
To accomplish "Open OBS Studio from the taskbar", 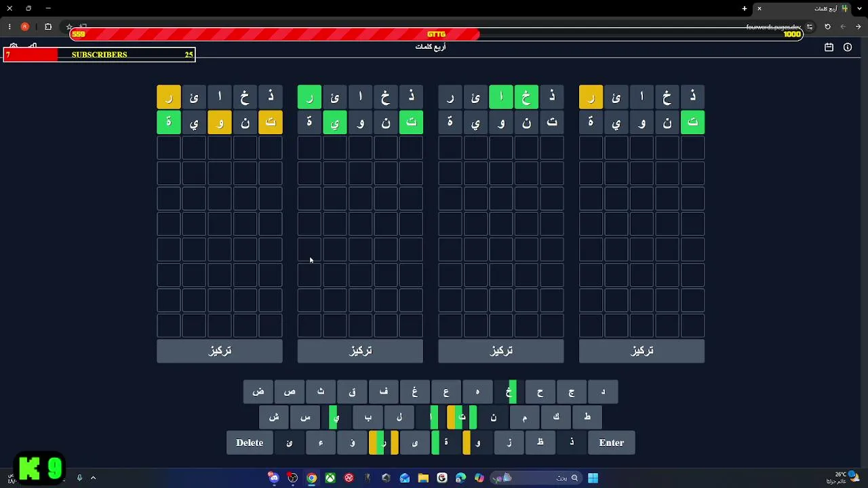I will pyautogui.click(x=293, y=478).
